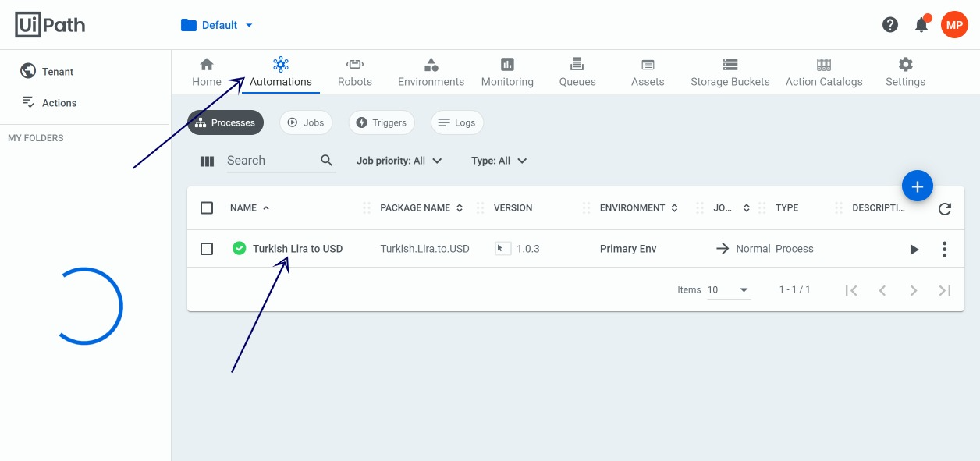Open the help question mark icon
The height and width of the screenshot is (461, 980).
coord(890,25)
